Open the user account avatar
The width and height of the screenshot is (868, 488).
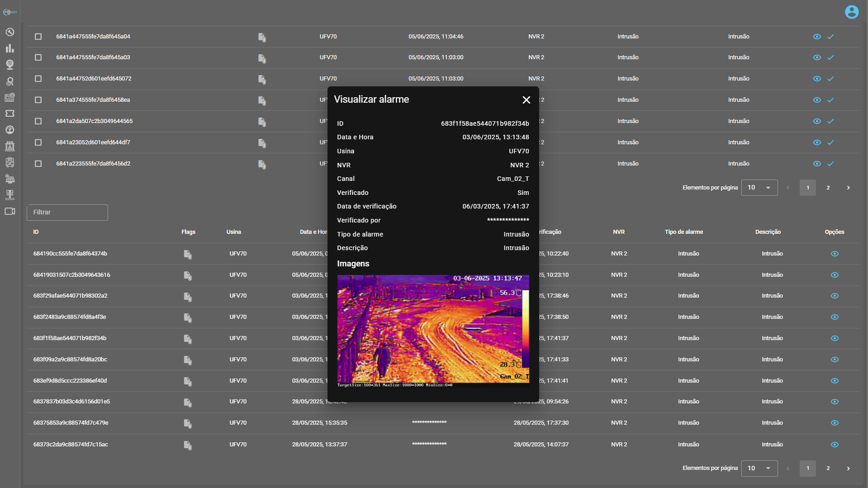pos(851,12)
